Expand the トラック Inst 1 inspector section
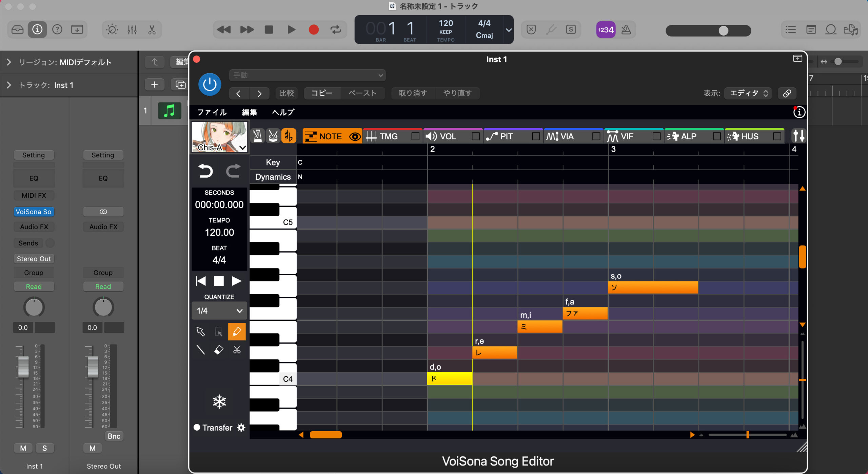The height and width of the screenshot is (474, 868). [9, 85]
